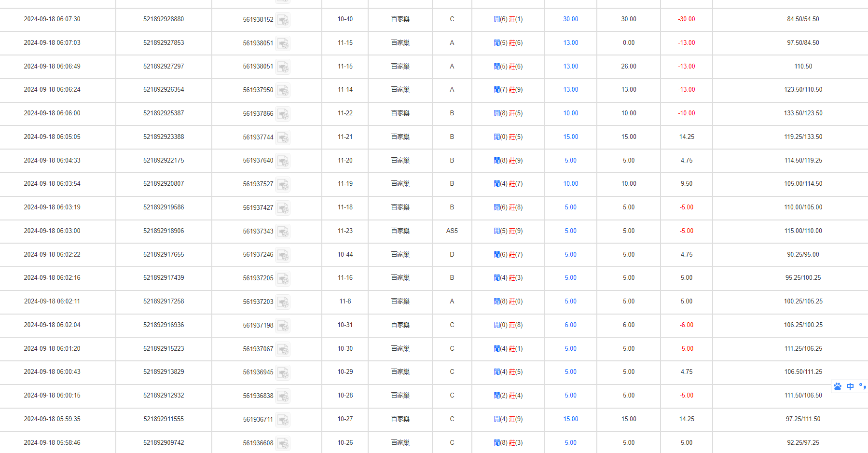Image resolution: width=868 pixels, height=453 pixels.
Task: Click the video icon for 561936608
Action: [x=283, y=443]
